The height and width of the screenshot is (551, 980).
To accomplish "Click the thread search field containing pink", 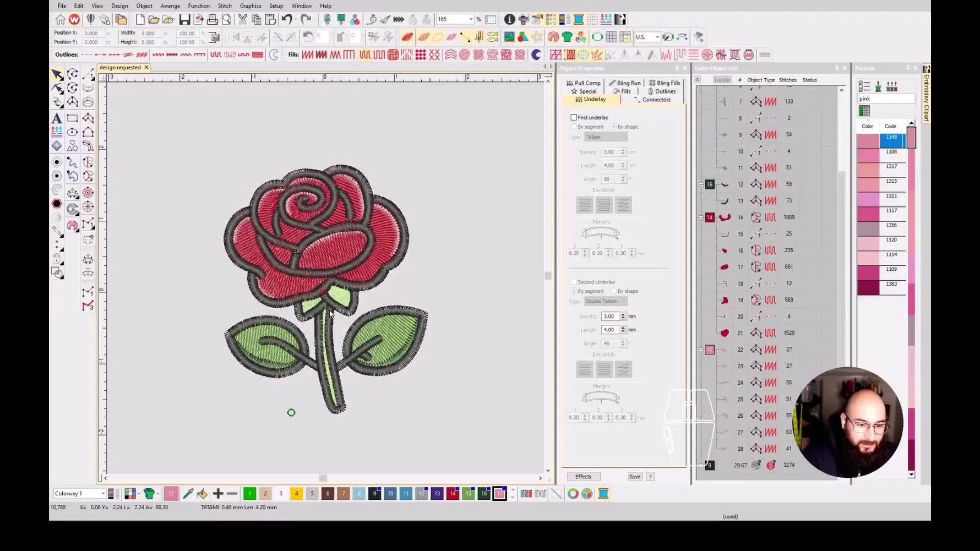I will tap(885, 99).
